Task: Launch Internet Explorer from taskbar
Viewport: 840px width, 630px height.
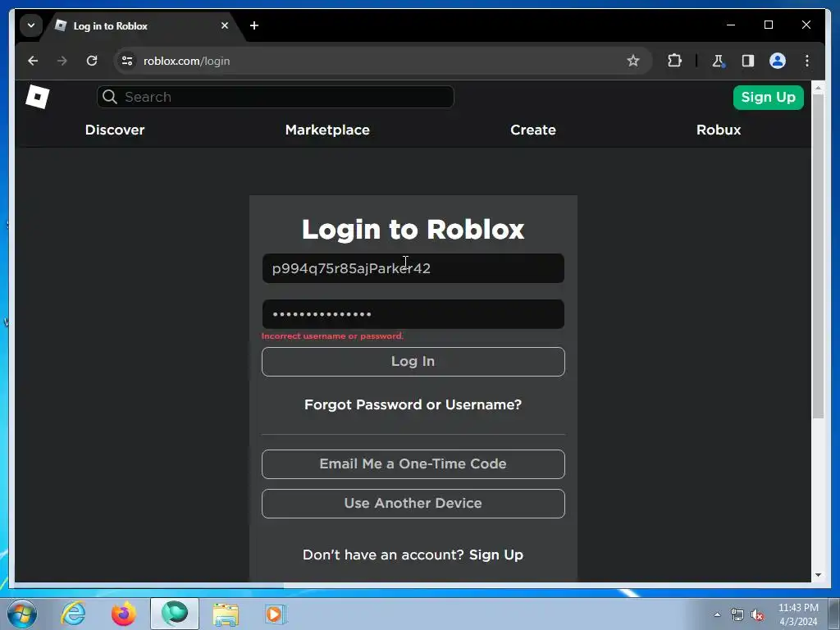Action: pos(73,614)
